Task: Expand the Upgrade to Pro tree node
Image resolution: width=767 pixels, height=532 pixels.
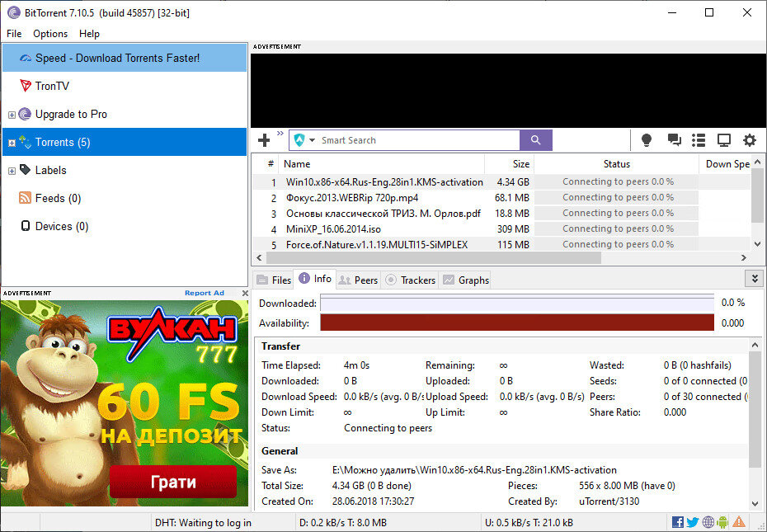Action: (x=12, y=115)
